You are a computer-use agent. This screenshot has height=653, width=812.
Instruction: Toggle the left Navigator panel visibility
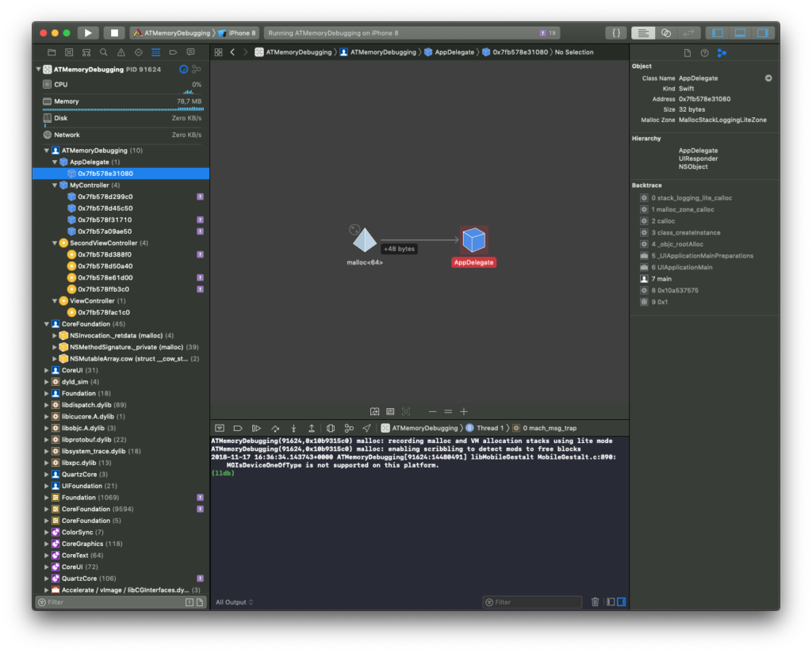(x=718, y=32)
